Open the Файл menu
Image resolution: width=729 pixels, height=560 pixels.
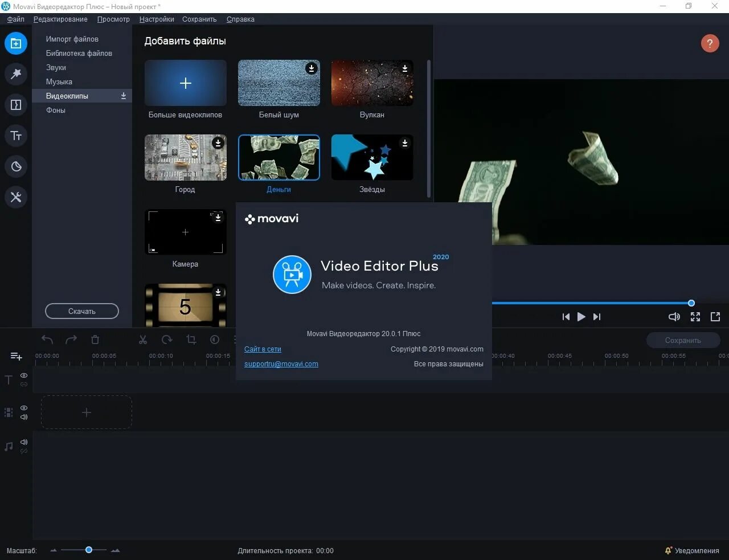(x=16, y=19)
